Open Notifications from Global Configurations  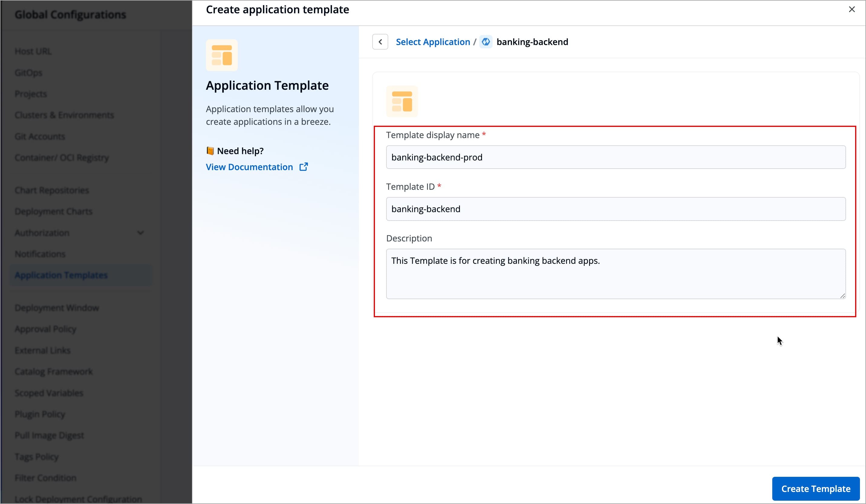(40, 254)
